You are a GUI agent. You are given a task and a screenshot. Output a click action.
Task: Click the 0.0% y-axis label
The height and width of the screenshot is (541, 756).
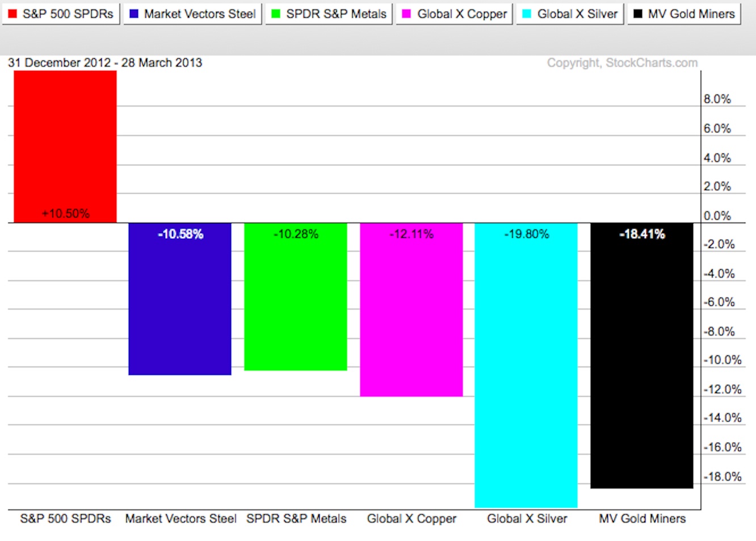717,216
